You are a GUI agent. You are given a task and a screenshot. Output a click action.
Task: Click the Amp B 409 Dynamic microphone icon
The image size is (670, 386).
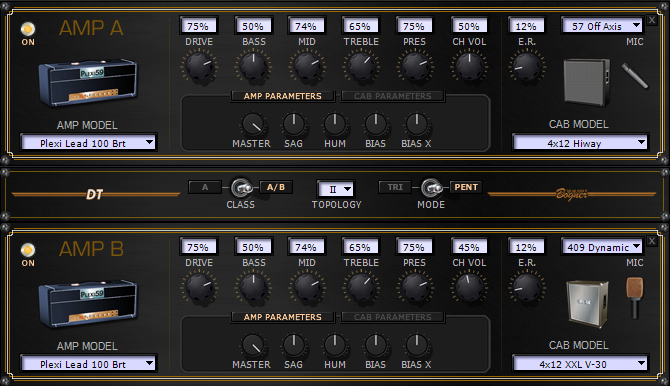[x=635, y=298]
